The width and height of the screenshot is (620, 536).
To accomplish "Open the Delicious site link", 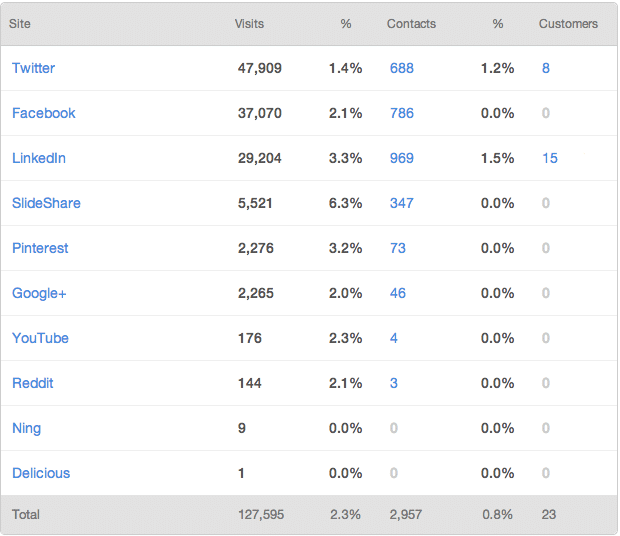I will coord(41,473).
